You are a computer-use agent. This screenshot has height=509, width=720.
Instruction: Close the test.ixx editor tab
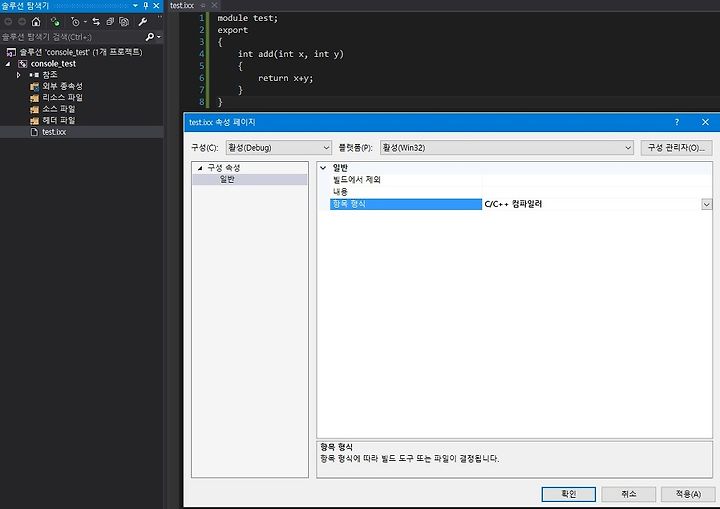tap(214, 6)
